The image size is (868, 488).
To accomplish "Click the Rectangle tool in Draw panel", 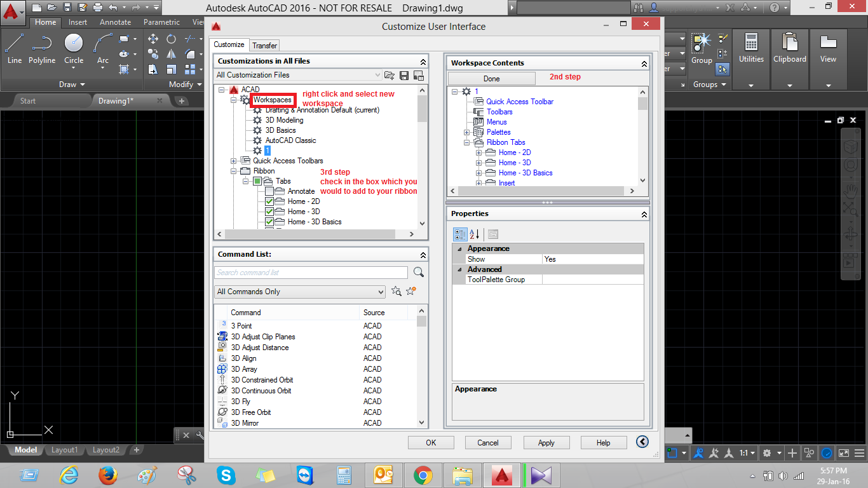I will coord(124,39).
